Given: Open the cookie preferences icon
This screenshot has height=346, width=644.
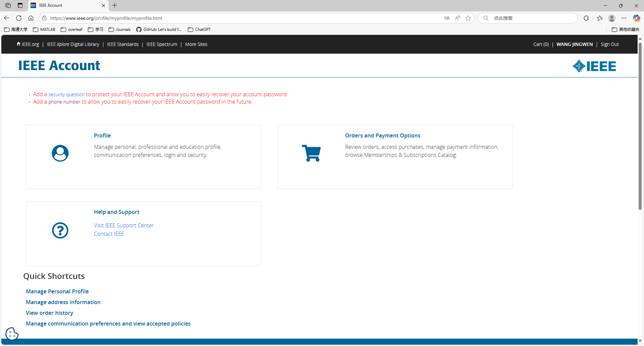Looking at the screenshot, I should click(12, 334).
